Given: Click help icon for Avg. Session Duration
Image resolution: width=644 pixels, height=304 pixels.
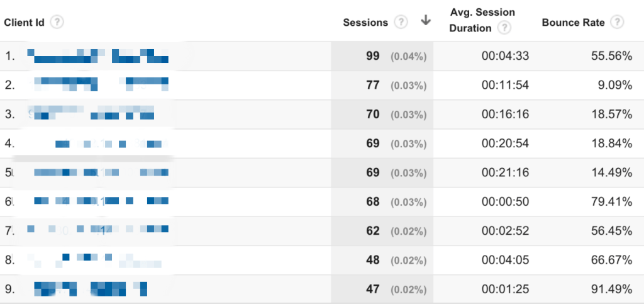Looking at the screenshot, I should (x=503, y=28).
